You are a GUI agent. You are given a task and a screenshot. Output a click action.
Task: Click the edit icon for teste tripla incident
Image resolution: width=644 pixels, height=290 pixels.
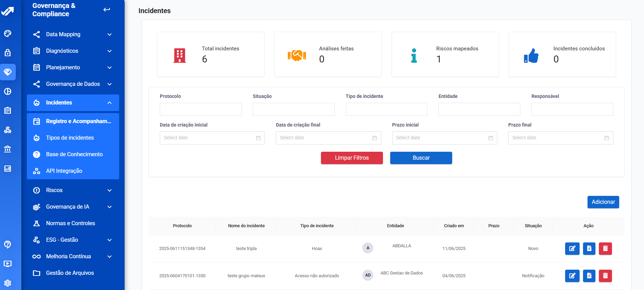[x=572, y=249]
